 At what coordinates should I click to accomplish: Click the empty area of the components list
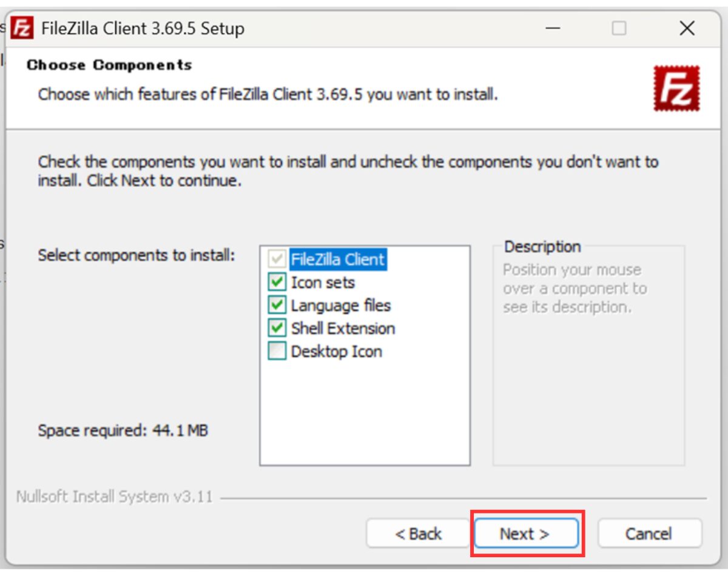(364, 412)
